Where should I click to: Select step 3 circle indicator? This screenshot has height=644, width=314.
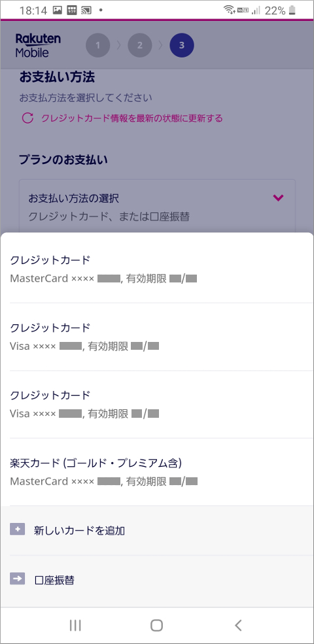coord(182,45)
